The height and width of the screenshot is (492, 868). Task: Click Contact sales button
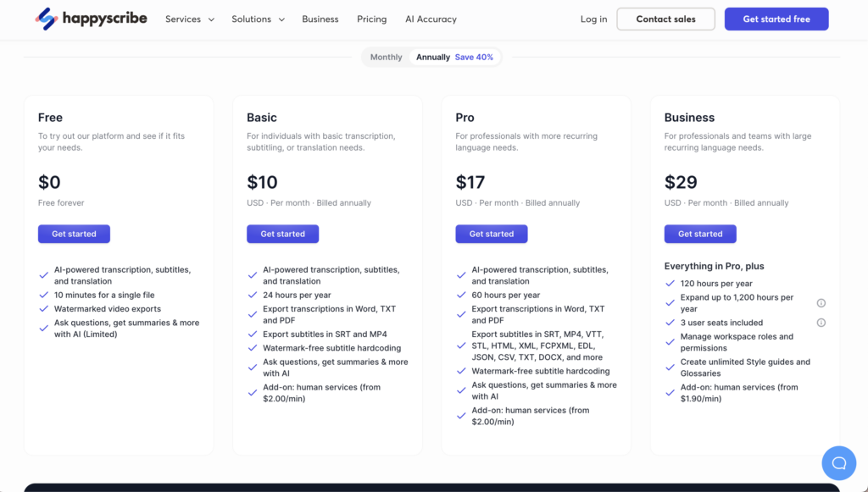point(665,19)
